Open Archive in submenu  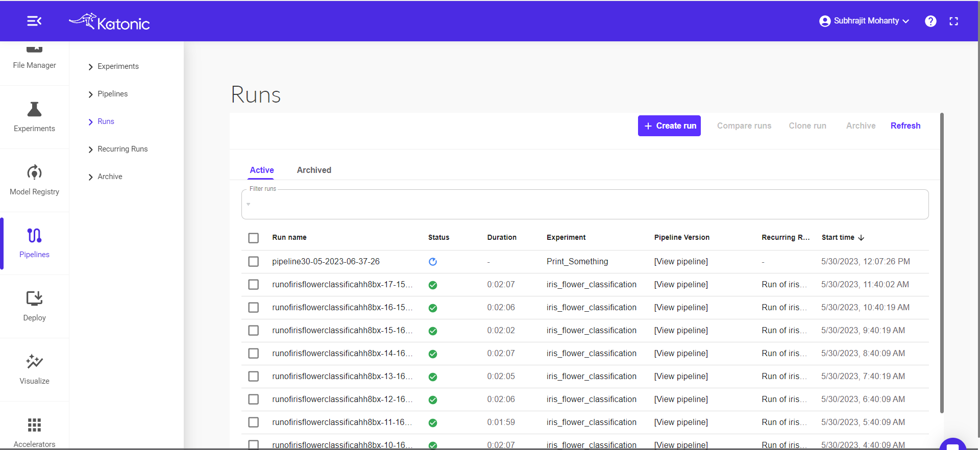110,177
